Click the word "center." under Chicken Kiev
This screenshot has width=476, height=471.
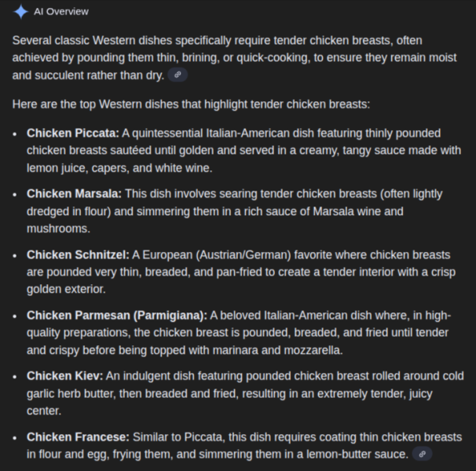(x=45, y=411)
